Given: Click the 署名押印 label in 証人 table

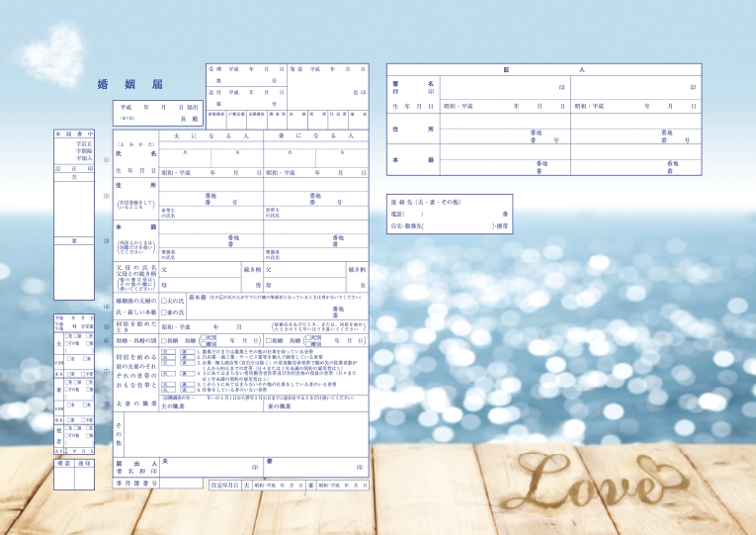Looking at the screenshot, I should [413, 87].
